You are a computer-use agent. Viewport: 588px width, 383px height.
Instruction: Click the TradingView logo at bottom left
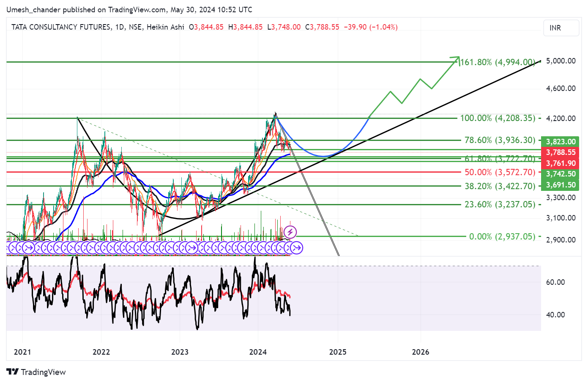tap(36, 372)
